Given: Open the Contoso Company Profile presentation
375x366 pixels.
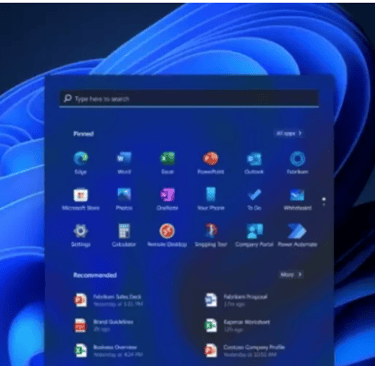Looking at the screenshot, I should coord(245,351).
